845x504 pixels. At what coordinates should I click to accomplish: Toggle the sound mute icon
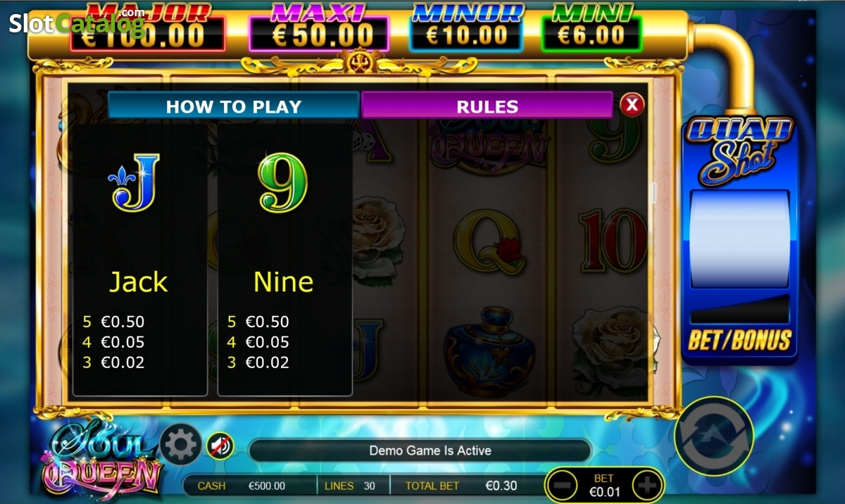coord(220,446)
